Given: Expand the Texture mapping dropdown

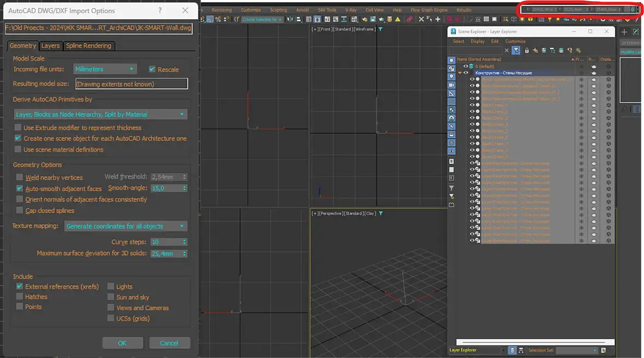Looking at the screenshot, I should pos(126,226).
